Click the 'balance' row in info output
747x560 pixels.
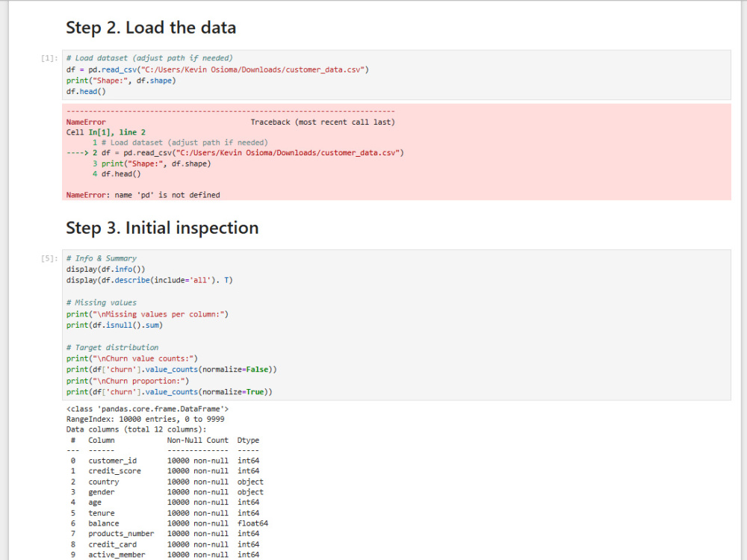[169, 523]
